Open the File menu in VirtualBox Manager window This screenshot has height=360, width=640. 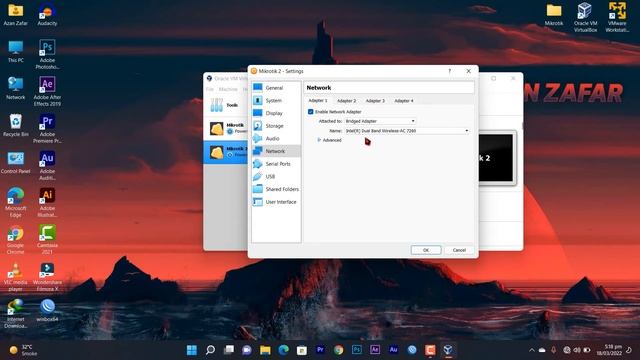pos(210,89)
